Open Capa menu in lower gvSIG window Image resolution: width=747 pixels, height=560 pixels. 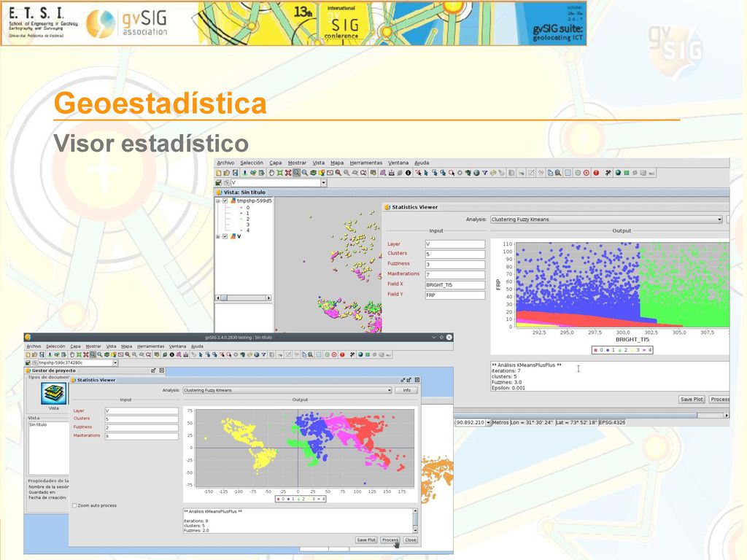75,346
